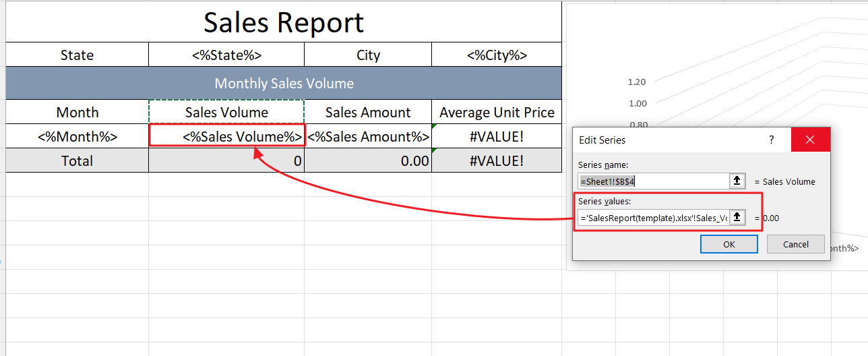
Task: Select the <%City%> placeholder cell
Action: [497, 55]
